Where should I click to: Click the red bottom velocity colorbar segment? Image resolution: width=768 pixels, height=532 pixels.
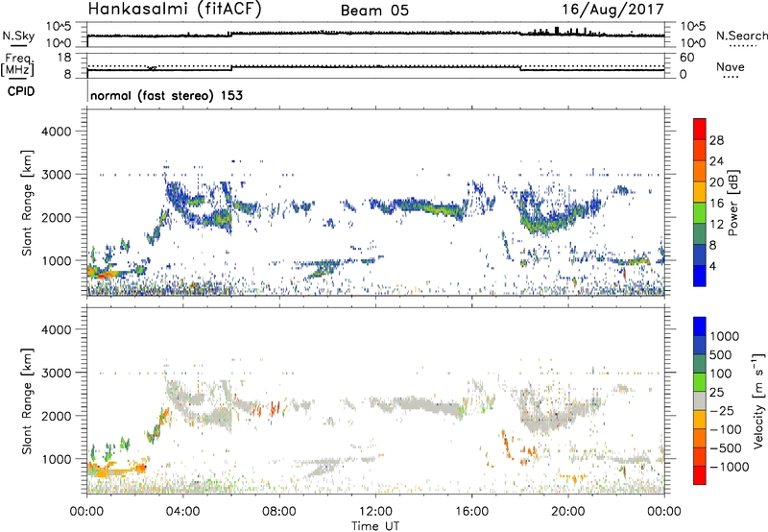point(700,475)
